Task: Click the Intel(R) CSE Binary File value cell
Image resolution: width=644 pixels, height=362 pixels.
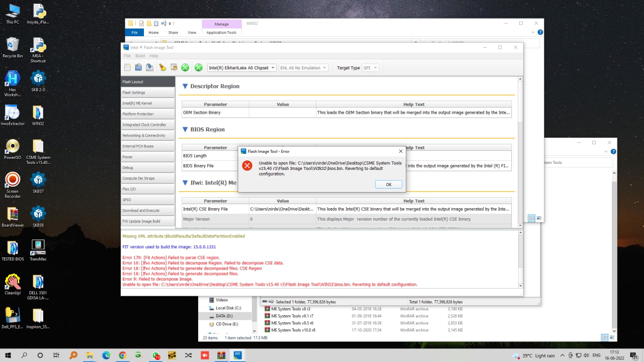Action: tap(283, 209)
